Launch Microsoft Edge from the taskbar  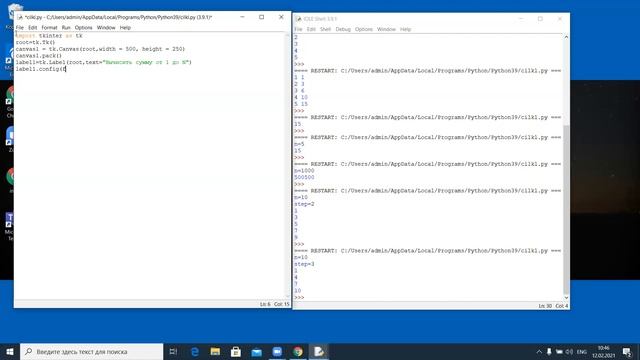tap(195, 351)
